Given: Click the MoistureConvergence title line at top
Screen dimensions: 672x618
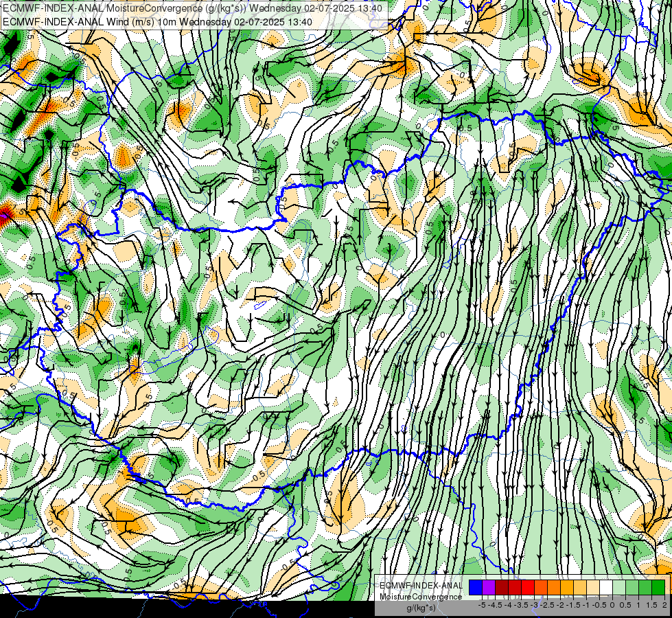Looking at the screenshot, I should coord(192,8).
